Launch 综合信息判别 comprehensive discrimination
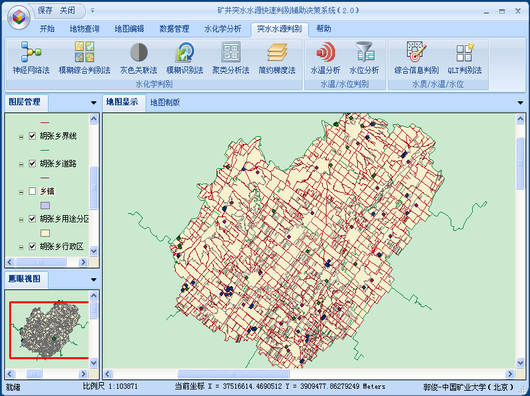Image resolution: width=530 pixels, height=396 pixels. click(x=416, y=57)
